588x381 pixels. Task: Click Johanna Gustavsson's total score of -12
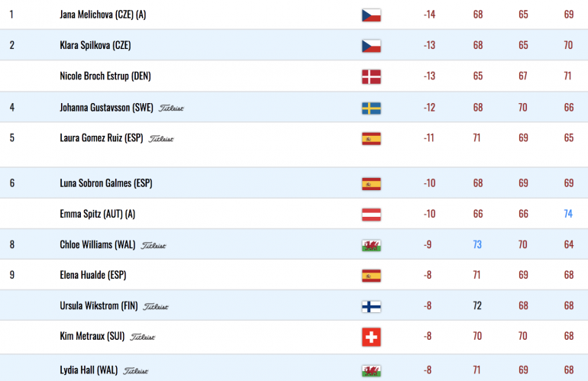tap(429, 108)
